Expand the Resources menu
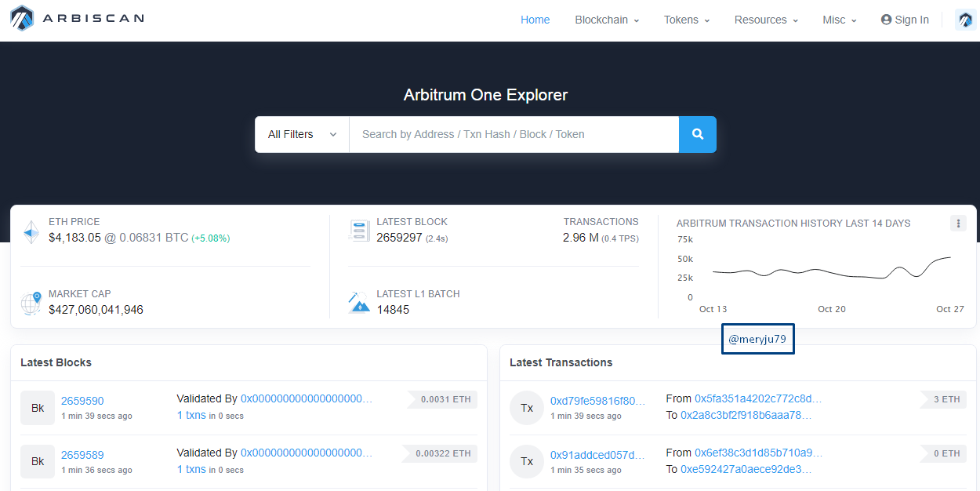The image size is (980, 491). [x=766, y=20]
